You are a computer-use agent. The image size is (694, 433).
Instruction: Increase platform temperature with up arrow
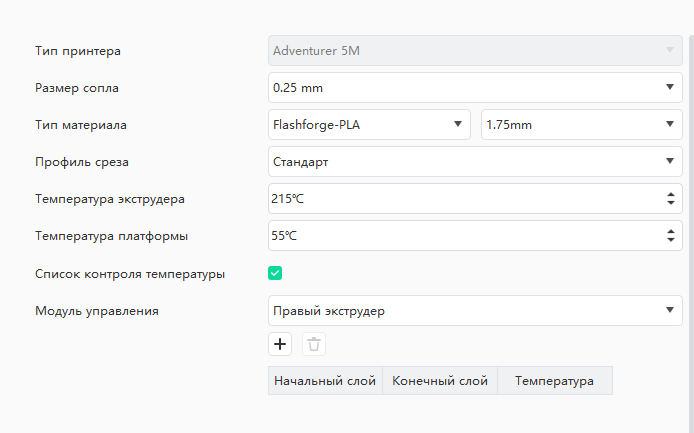coord(671,232)
